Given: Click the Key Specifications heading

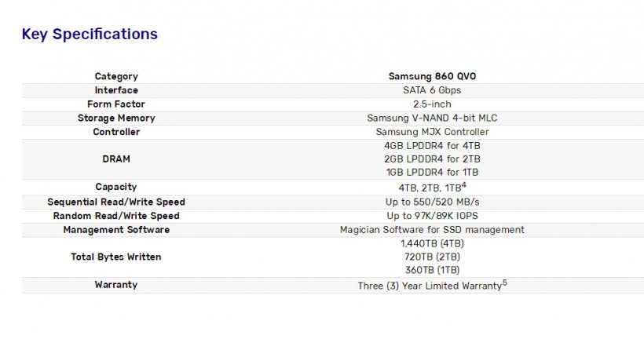Looking at the screenshot, I should (x=90, y=34).
